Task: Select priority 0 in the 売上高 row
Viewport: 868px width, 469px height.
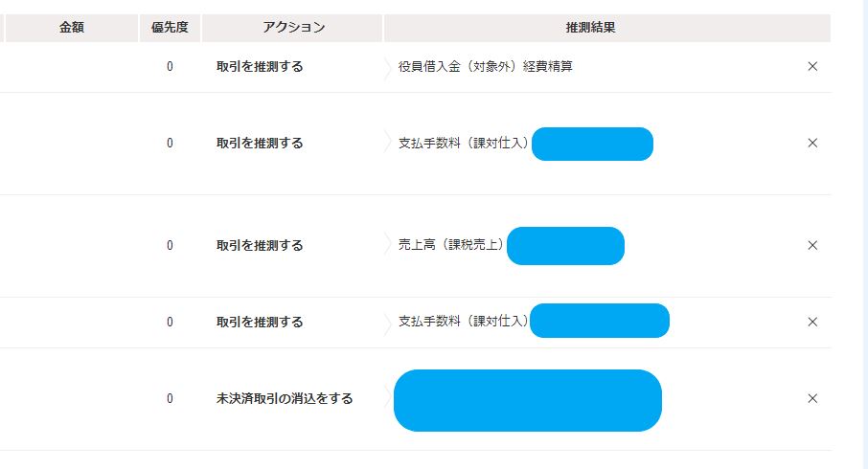Action: click(x=170, y=245)
